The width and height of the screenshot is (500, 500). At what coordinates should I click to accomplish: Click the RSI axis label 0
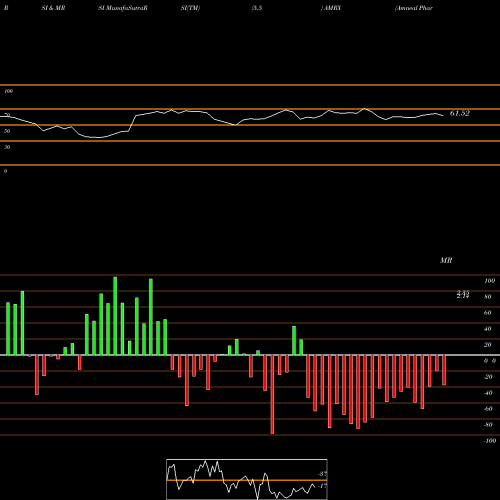pyautogui.click(x=5, y=171)
